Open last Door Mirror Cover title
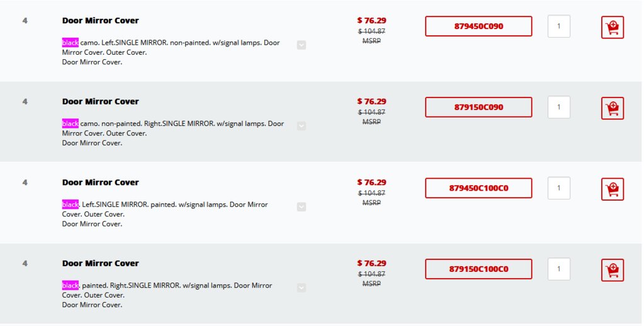 pyautogui.click(x=101, y=263)
